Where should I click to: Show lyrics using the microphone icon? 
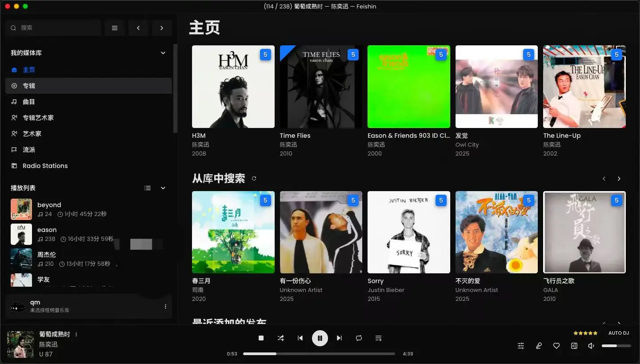(x=539, y=346)
